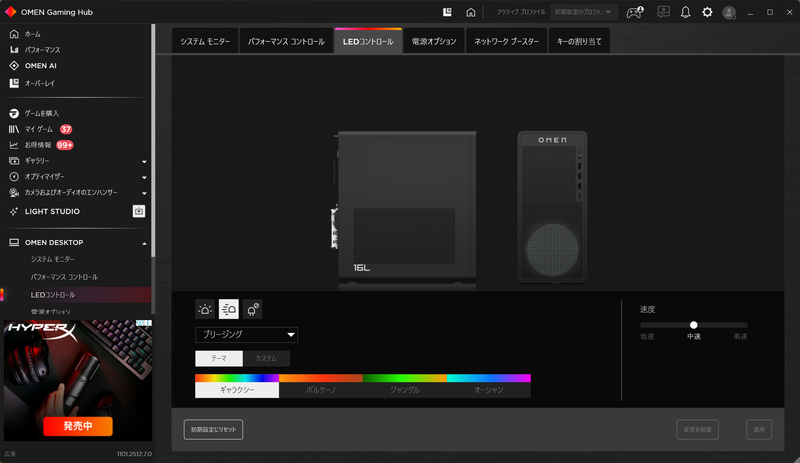Set speed to 高速 label
Screen dimensions: 800x463
(740, 336)
